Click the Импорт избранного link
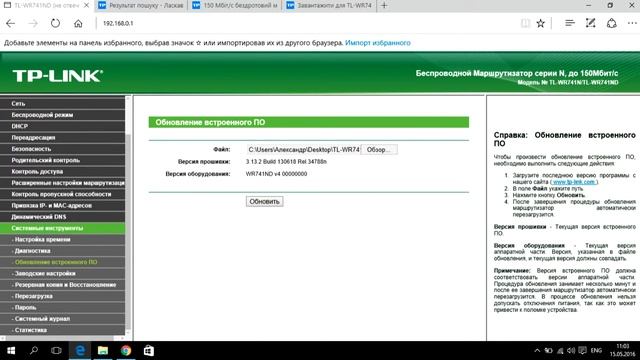 pyautogui.click(x=378, y=43)
